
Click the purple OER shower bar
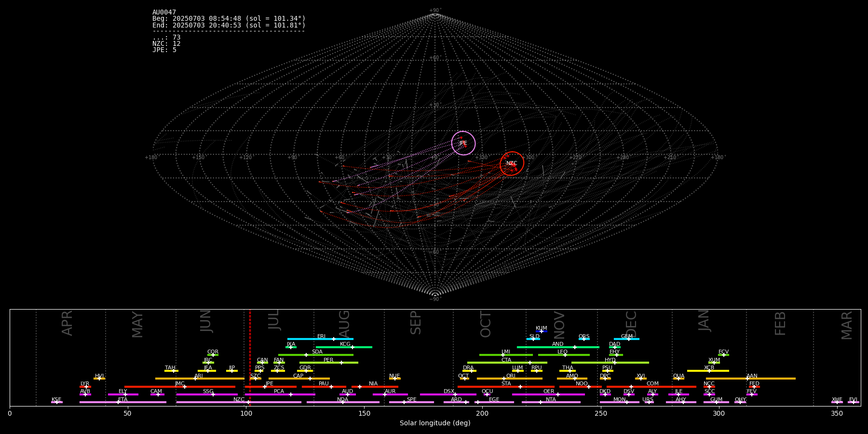click(x=548, y=394)
